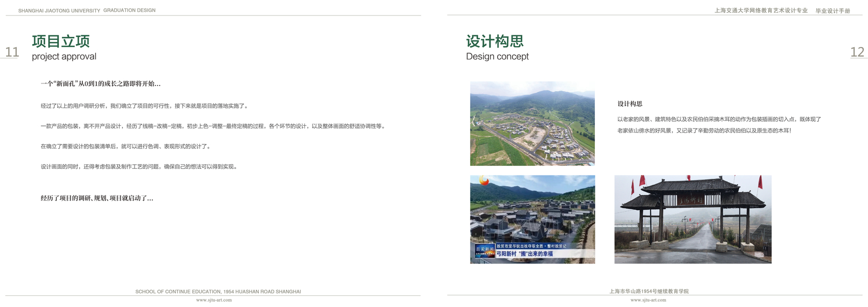
Task: Click text line starting 老家依山傍水的好风景
Action: 704,130
